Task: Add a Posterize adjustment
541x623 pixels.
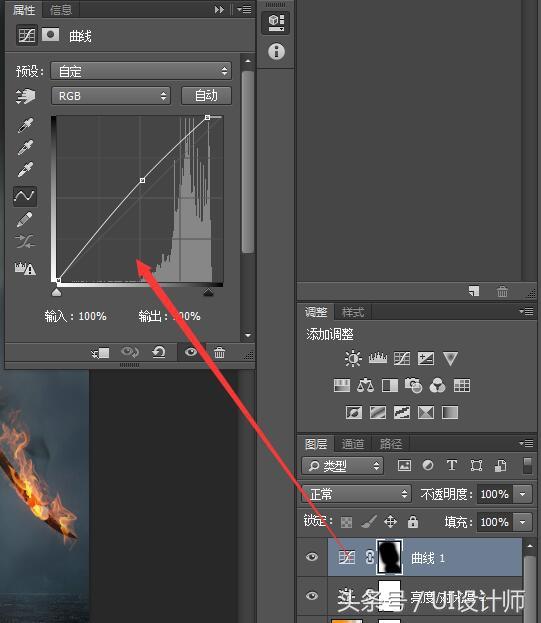Action: click(378, 412)
